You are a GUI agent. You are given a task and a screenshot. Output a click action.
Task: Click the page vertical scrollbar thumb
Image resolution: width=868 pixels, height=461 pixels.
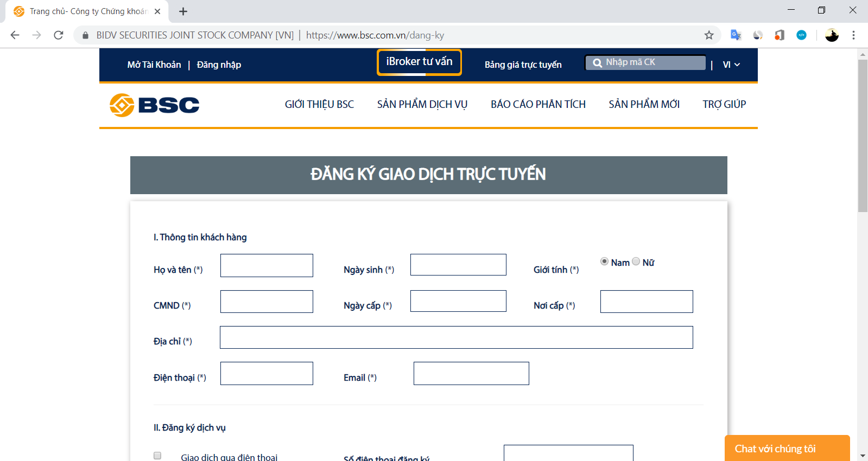[x=863, y=136]
